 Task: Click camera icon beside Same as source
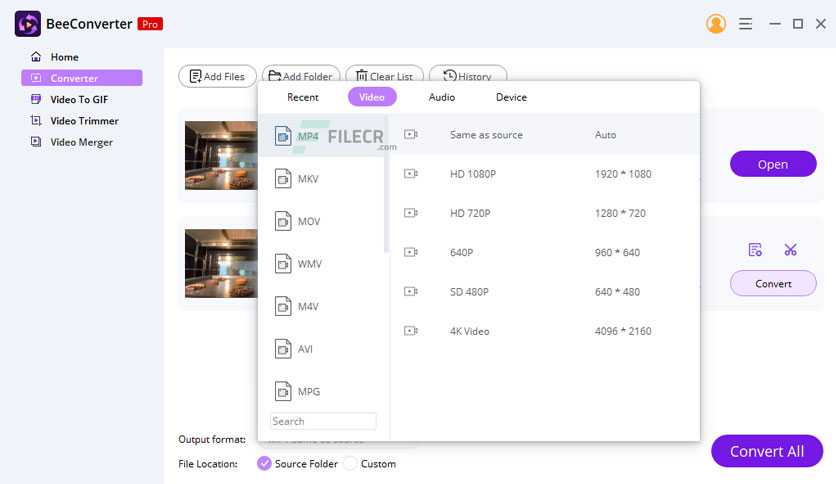pyautogui.click(x=411, y=134)
